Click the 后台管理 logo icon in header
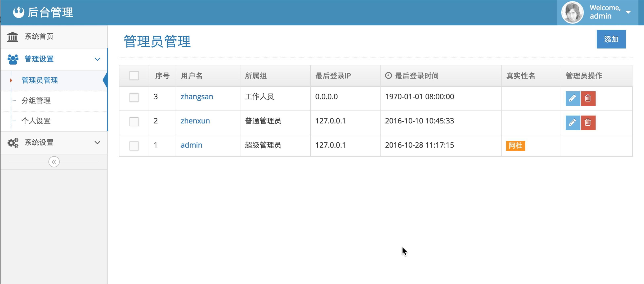 click(18, 12)
